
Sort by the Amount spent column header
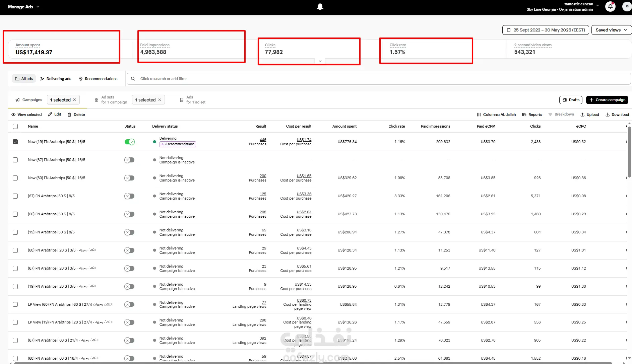point(344,126)
